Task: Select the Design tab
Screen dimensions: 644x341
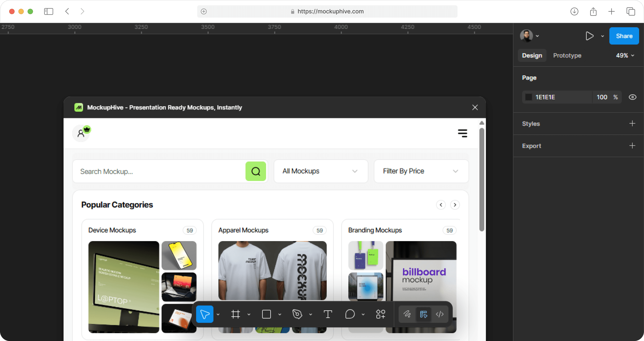Action: pos(532,56)
